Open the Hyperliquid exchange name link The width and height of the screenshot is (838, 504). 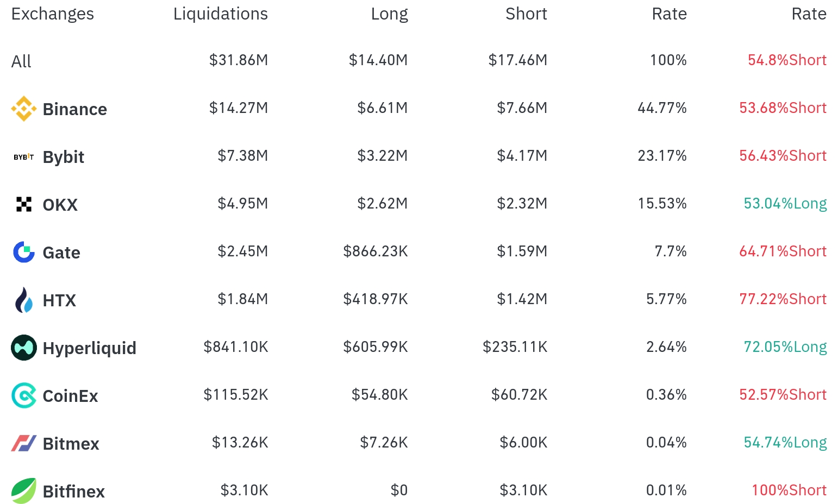tap(90, 348)
